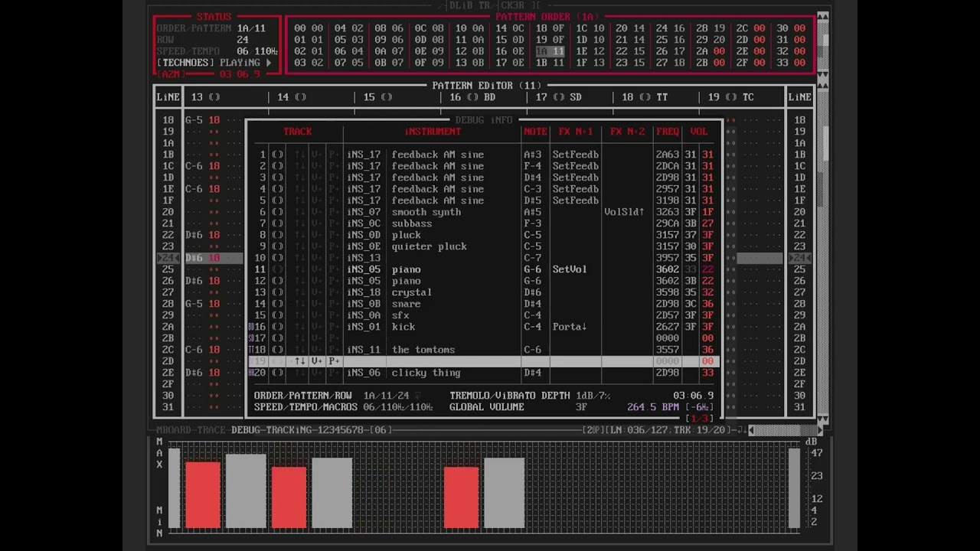Click the SD drum marker beside track 17

click(251, 338)
